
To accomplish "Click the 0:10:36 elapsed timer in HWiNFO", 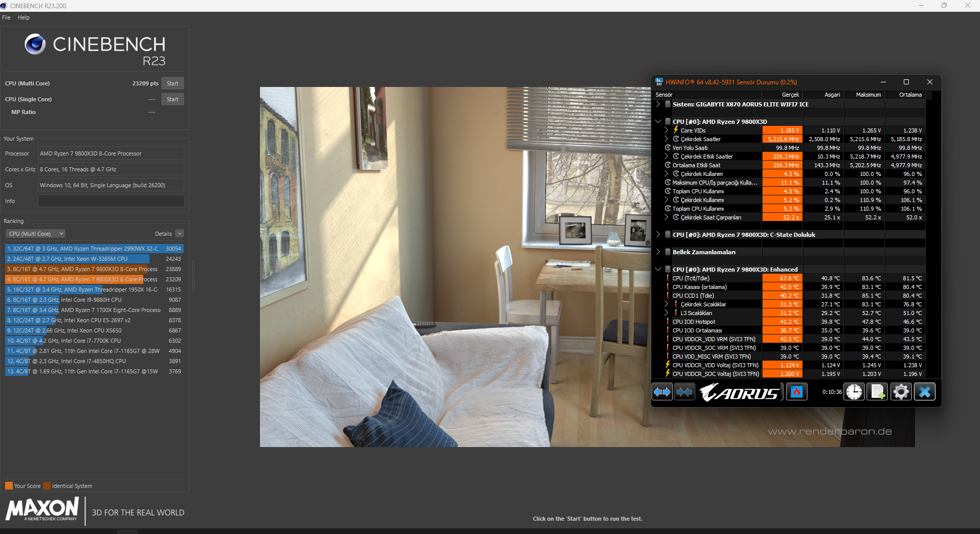I will 832,392.
